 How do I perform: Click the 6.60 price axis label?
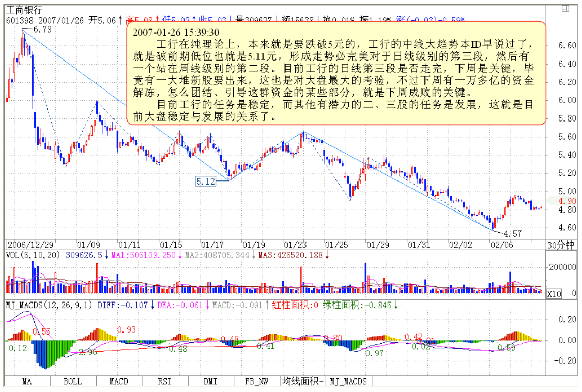pyautogui.click(x=567, y=46)
